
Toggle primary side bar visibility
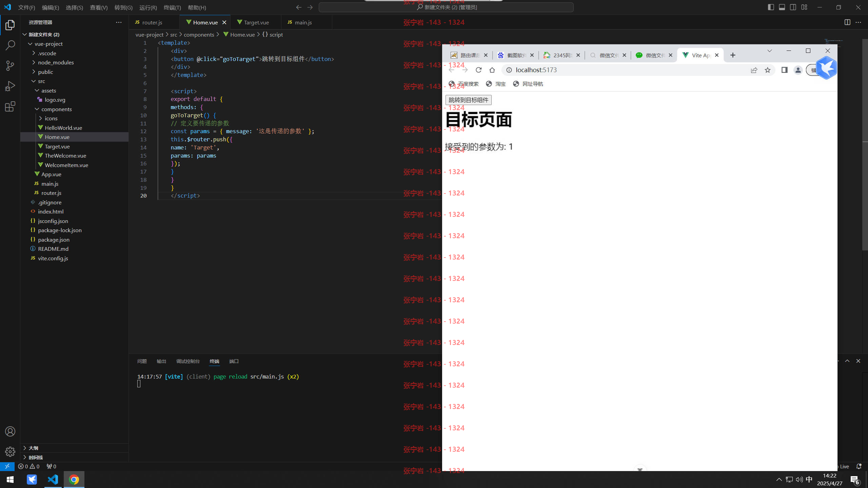click(x=771, y=7)
